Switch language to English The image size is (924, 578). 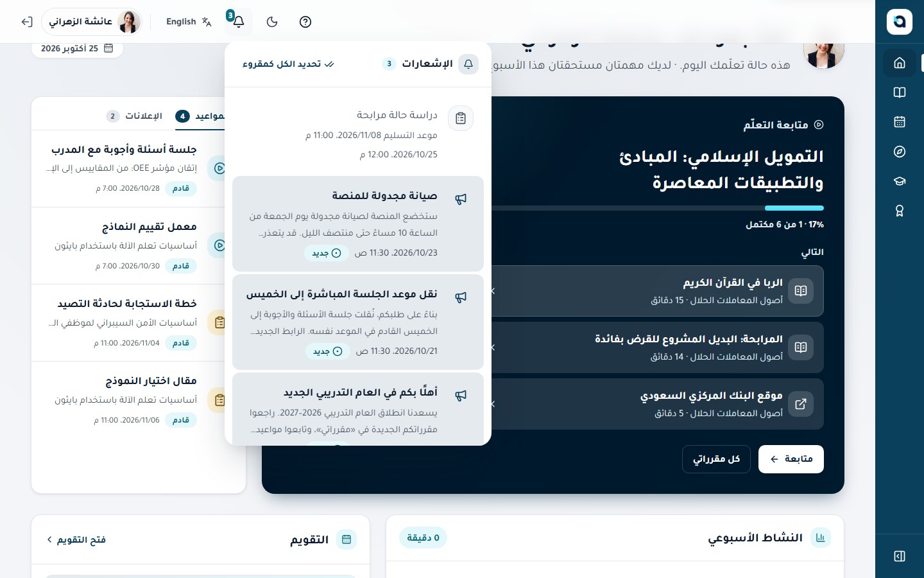point(189,22)
